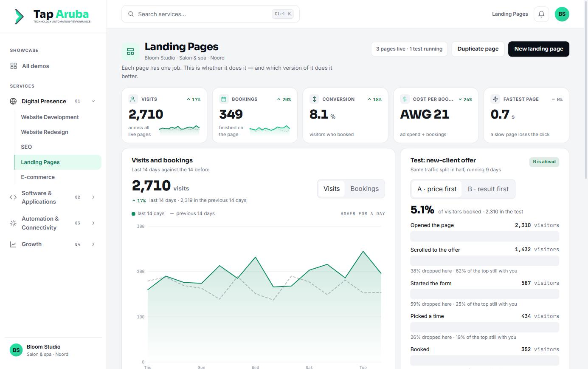Viewport: 588px width, 369px height.
Task: Click the Visits and bookings heading
Action: click(162, 160)
